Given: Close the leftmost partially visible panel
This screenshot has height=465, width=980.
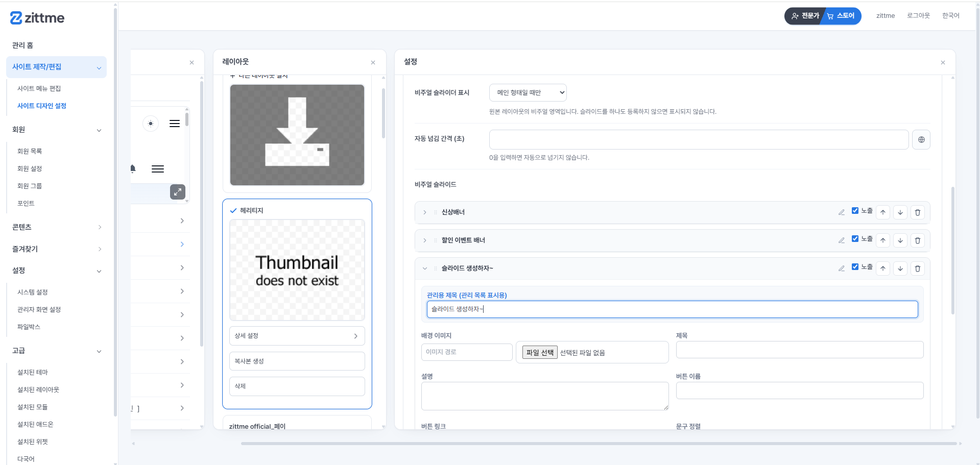Looking at the screenshot, I should pos(192,63).
